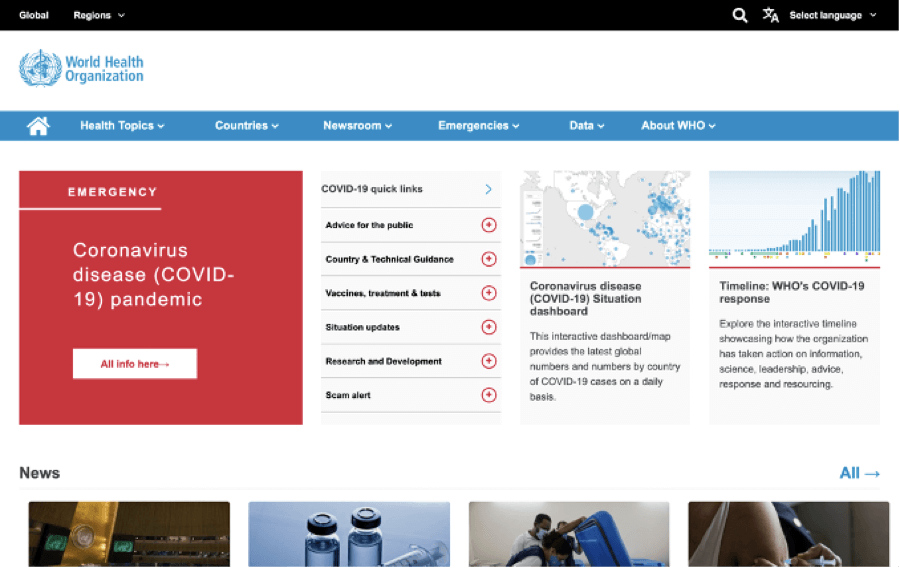Click plus icon next to Research and Development
This screenshot has width=900, height=568.
pos(489,361)
